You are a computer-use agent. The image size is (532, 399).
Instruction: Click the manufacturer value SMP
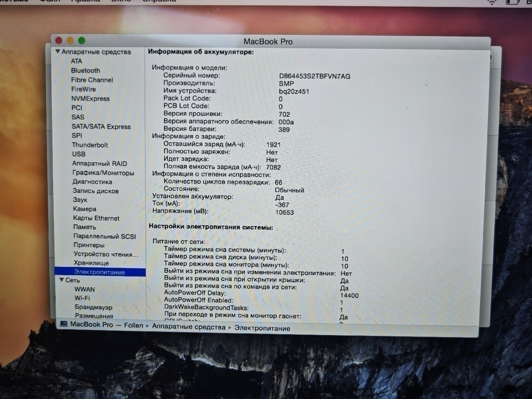[x=286, y=84]
